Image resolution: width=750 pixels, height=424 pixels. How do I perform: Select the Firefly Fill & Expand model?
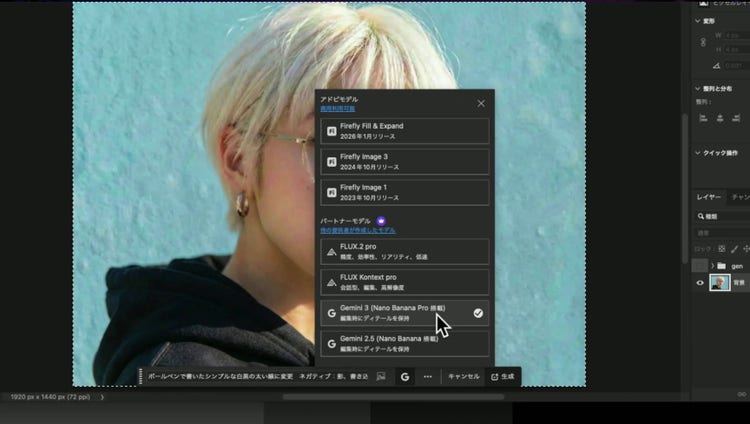[405, 131]
